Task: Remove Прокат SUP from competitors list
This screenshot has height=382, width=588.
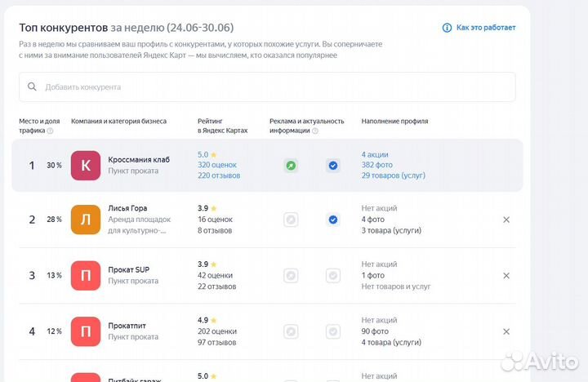Action: pyautogui.click(x=506, y=275)
